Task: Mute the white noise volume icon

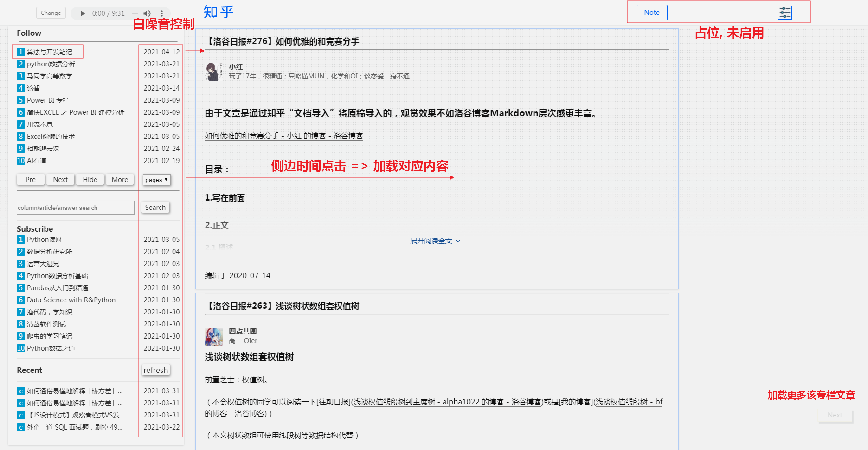Action: (147, 13)
